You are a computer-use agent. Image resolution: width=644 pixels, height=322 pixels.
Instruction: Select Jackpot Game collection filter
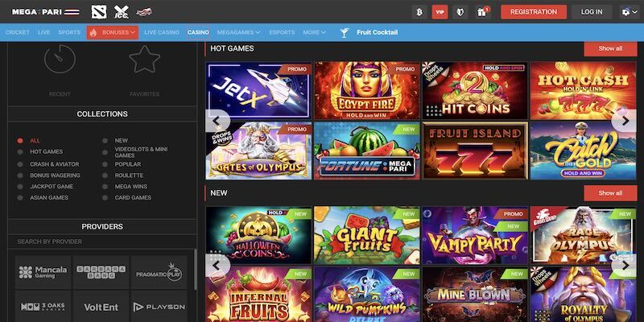52,187
